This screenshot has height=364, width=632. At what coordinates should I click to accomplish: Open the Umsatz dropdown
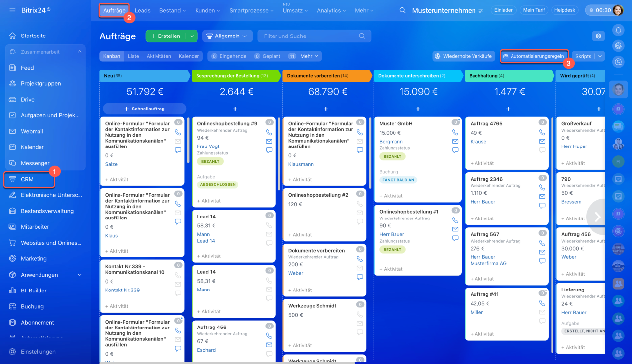[295, 10]
